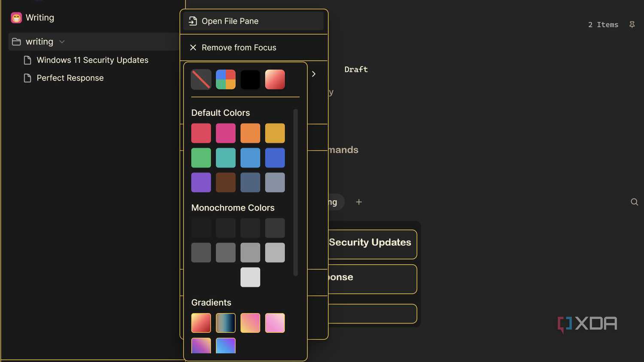Click the 2 Items count text

(603, 25)
